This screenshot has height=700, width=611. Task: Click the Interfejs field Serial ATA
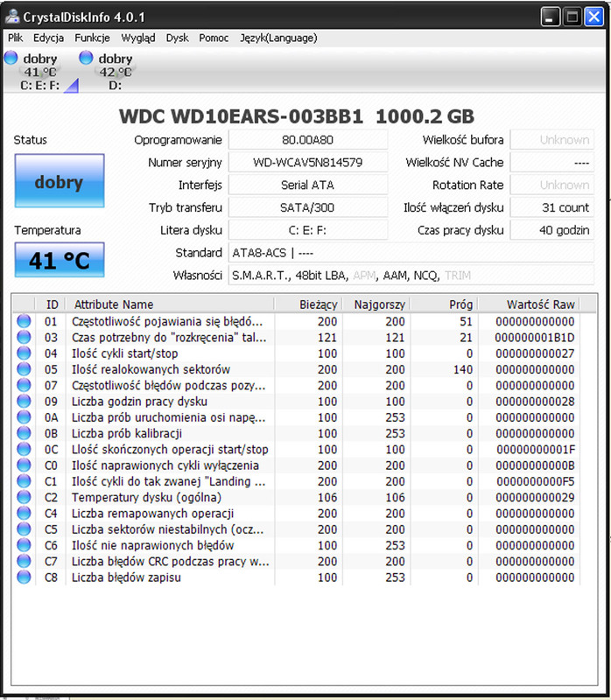308,185
